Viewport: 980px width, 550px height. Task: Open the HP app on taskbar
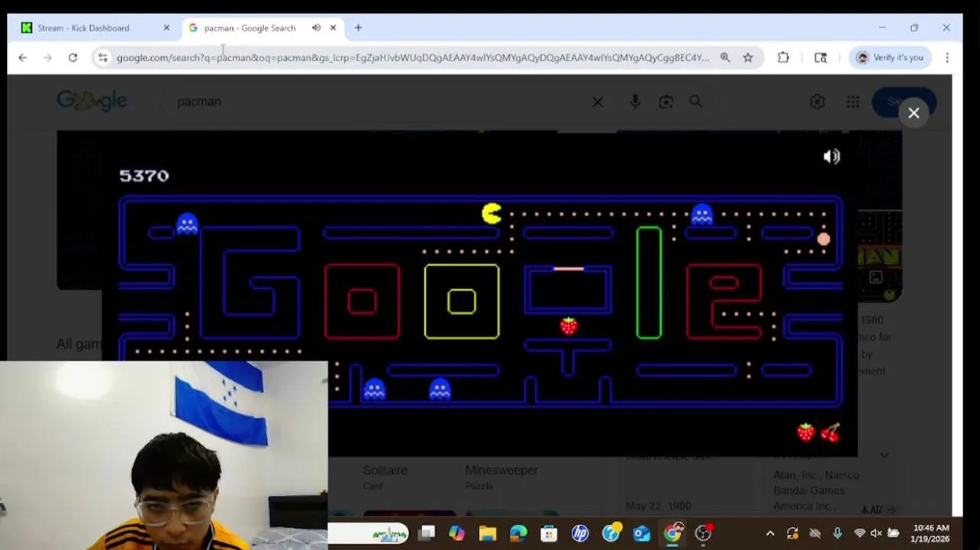pos(580,533)
